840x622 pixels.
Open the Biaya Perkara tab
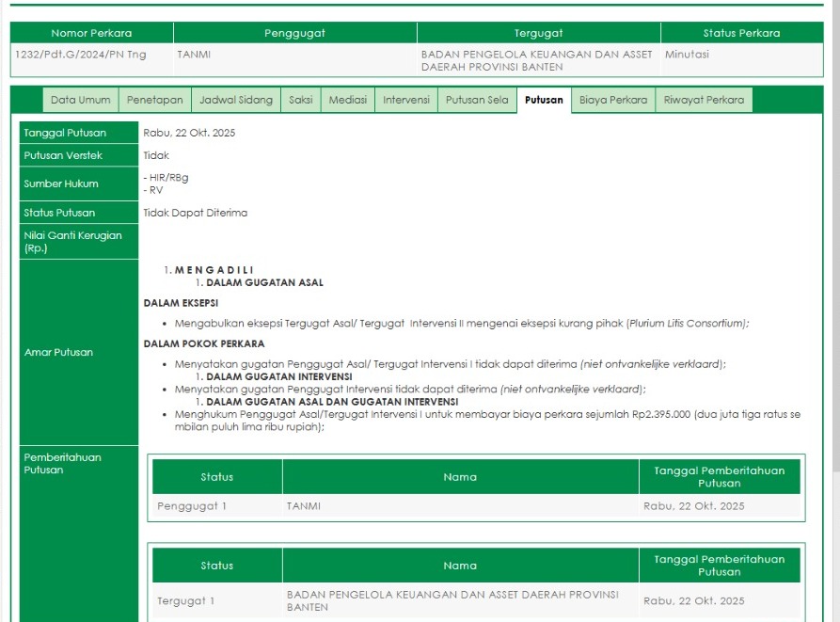tap(613, 100)
